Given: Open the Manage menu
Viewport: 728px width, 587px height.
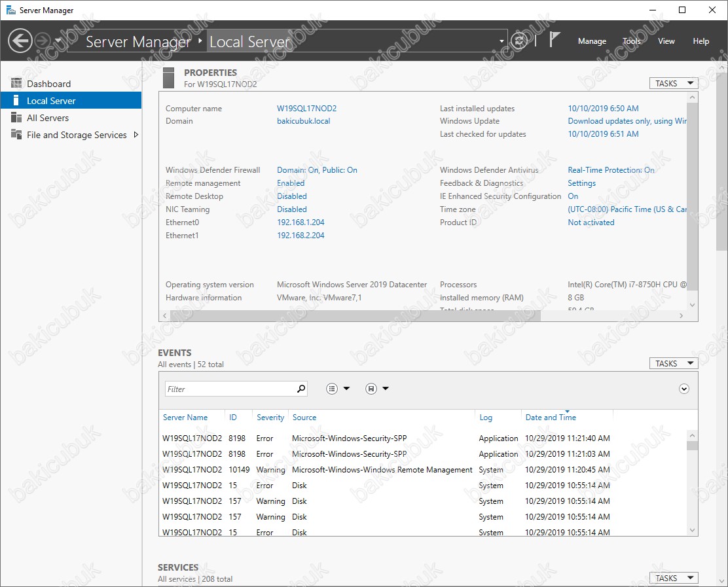Looking at the screenshot, I should (x=592, y=41).
